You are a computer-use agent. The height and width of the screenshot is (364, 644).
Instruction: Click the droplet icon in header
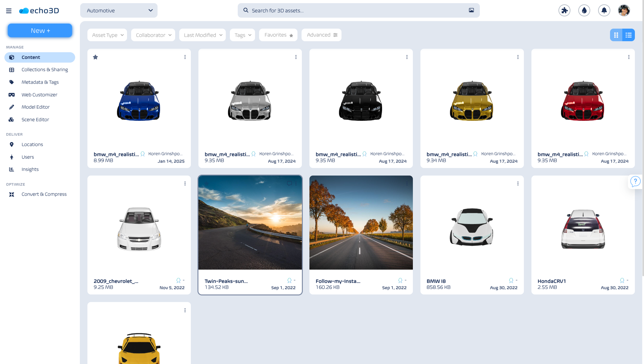coord(584,10)
